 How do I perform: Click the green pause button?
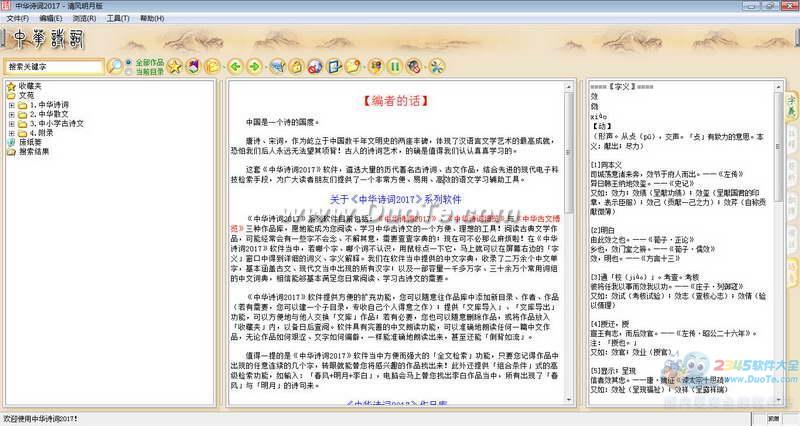[x=395, y=66]
